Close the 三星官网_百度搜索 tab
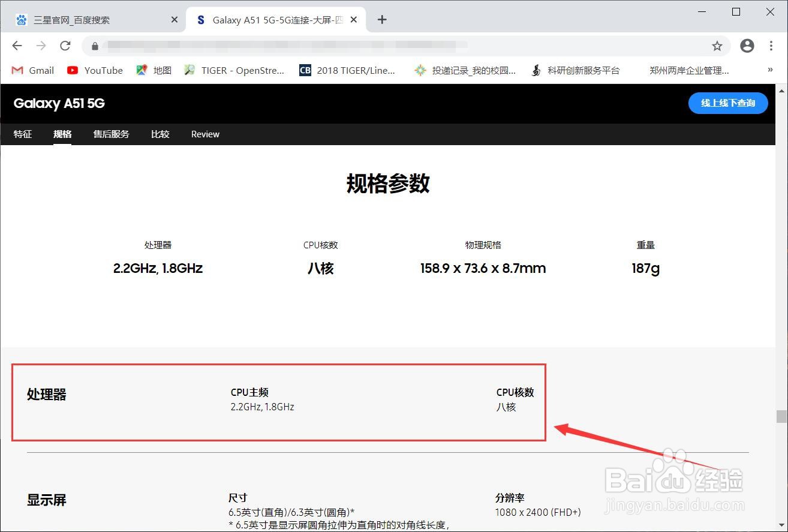Image resolution: width=788 pixels, height=532 pixels. click(x=175, y=20)
